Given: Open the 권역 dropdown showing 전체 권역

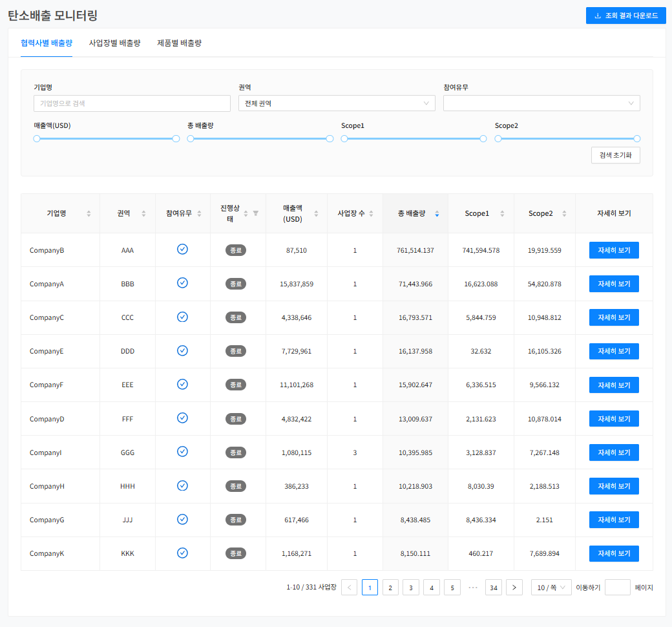Looking at the screenshot, I should 337,103.
